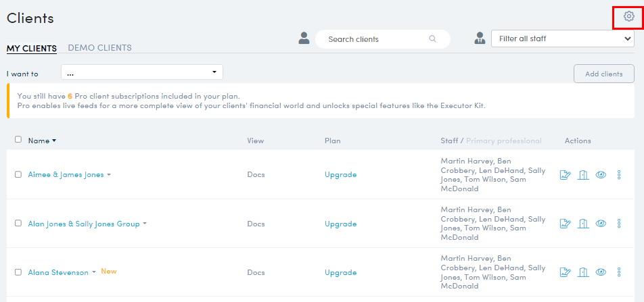Open the Filter all staff dropdown

563,39
